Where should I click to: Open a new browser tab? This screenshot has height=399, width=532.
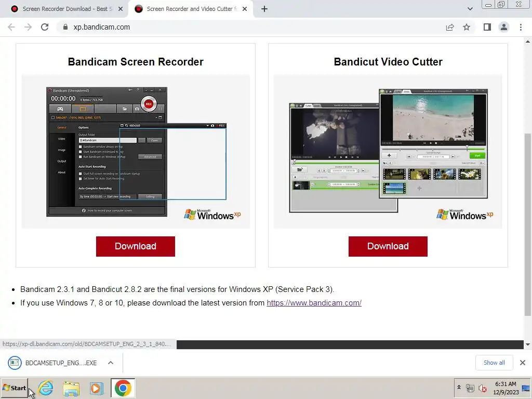pyautogui.click(x=264, y=9)
